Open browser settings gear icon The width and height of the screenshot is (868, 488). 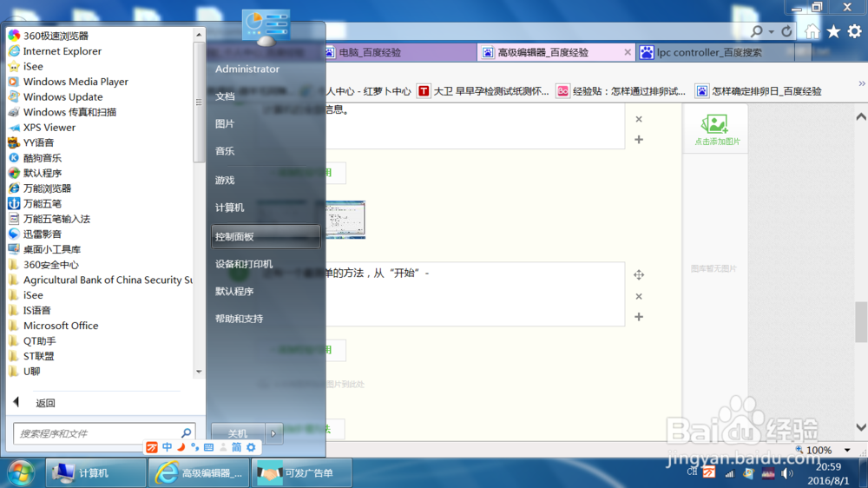click(855, 31)
